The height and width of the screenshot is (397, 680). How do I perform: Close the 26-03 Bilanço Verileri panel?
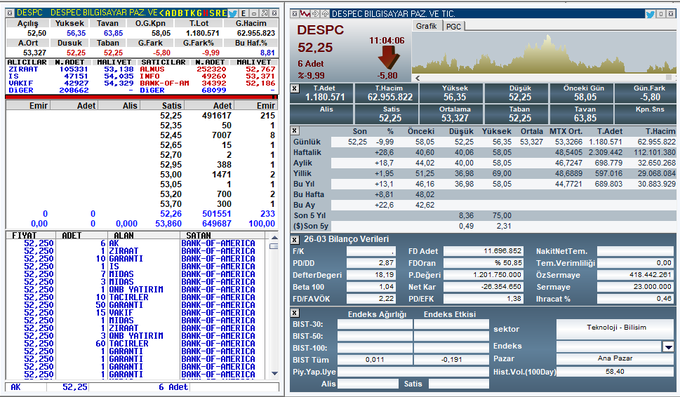click(294, 239)
